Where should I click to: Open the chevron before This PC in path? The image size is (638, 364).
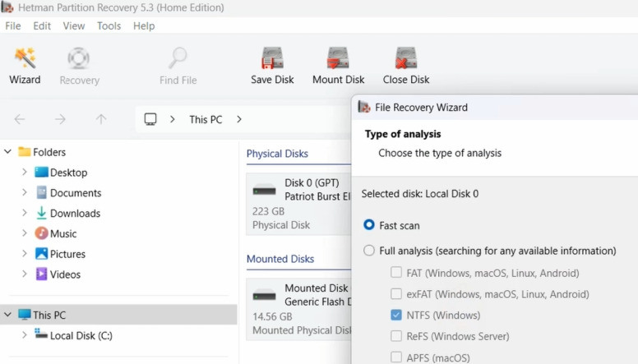coord(173,119)
